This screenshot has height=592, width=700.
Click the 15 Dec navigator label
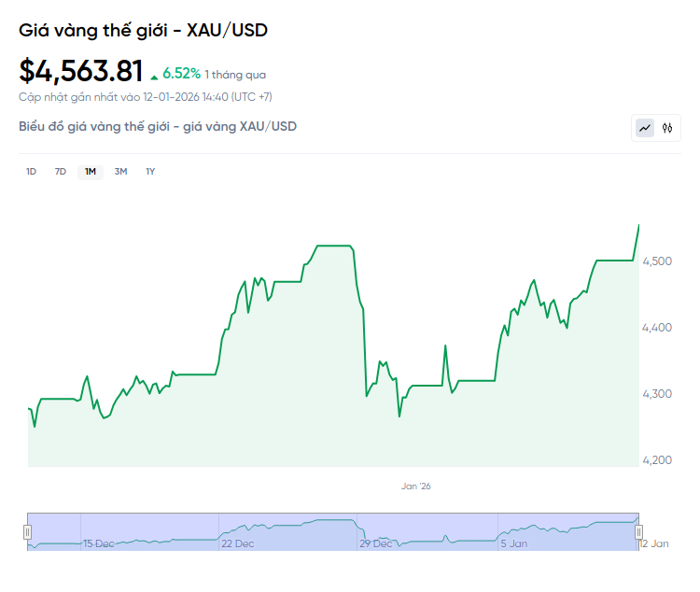click(x=99, y=543)
